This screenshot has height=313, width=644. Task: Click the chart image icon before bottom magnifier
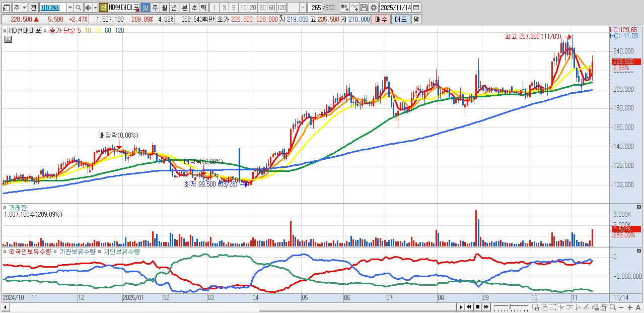click(604, 307)
